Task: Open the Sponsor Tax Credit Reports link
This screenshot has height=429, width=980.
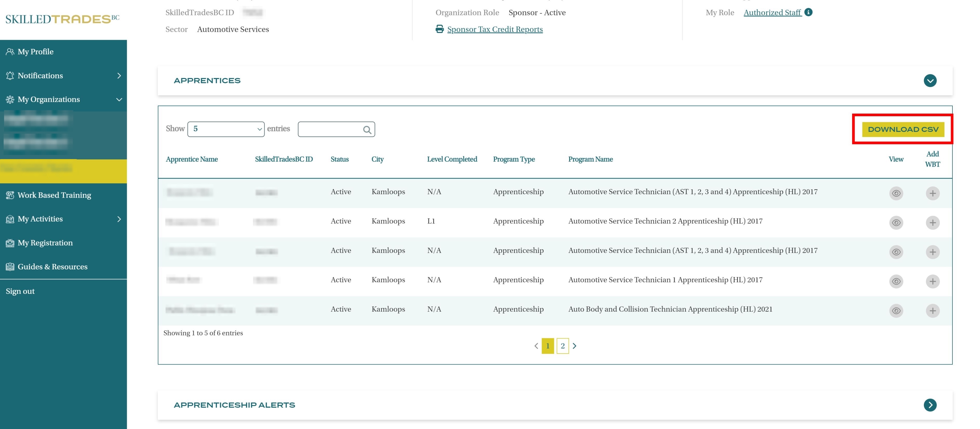Action: pyautogui.click(x=495, y=29)
